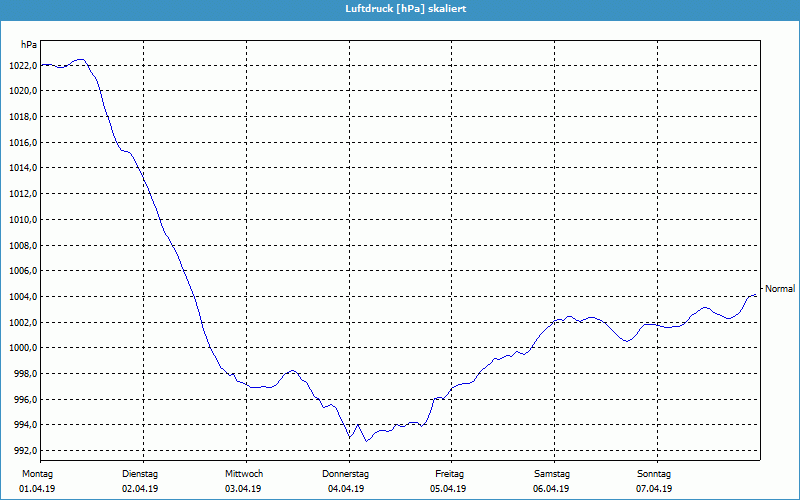This screenshot has width=800, height=500.
Task: Click the '1012,0' axis value
Action: click(22, 194)
